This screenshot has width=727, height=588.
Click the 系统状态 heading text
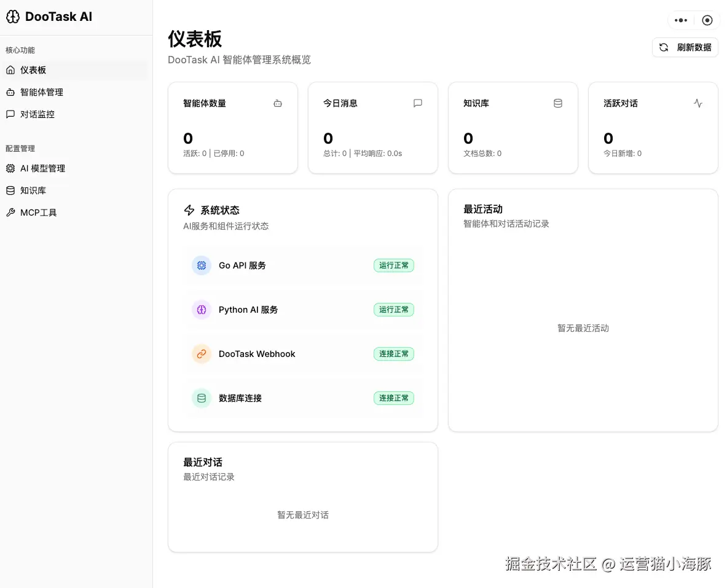pyautogui.click(x=220, y=211)
